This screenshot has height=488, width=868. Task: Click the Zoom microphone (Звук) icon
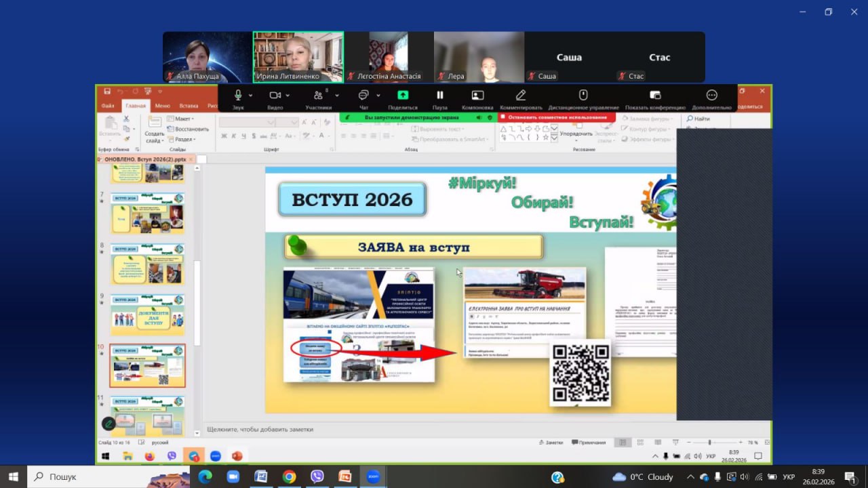238,96
